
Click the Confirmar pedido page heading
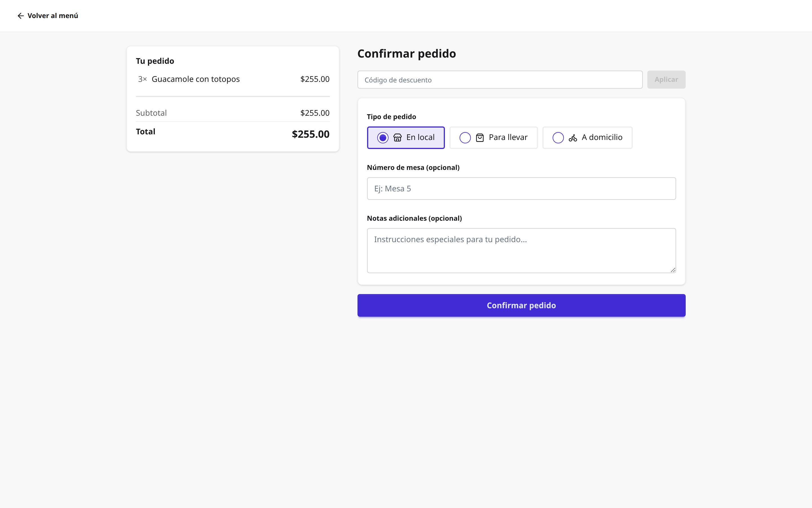click(x=407, y=54)
